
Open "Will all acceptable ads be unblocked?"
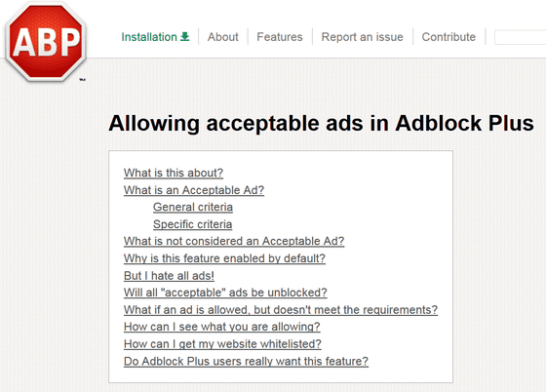coord(225,293)
